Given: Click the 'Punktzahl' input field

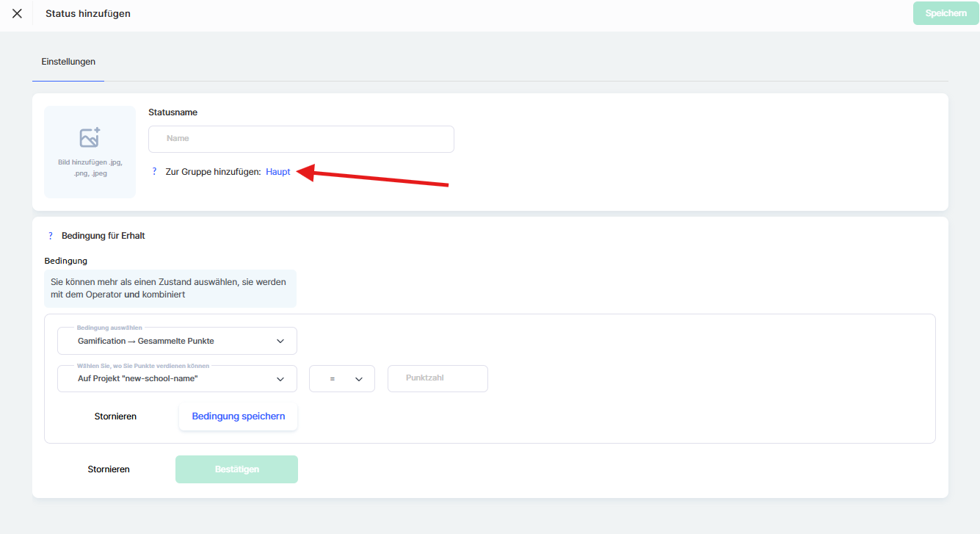Looking at the screenshot, I should [x=438, y=378].
